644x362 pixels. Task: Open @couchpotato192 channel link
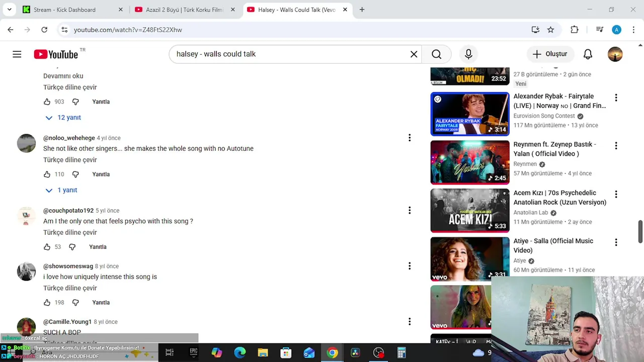68,211
